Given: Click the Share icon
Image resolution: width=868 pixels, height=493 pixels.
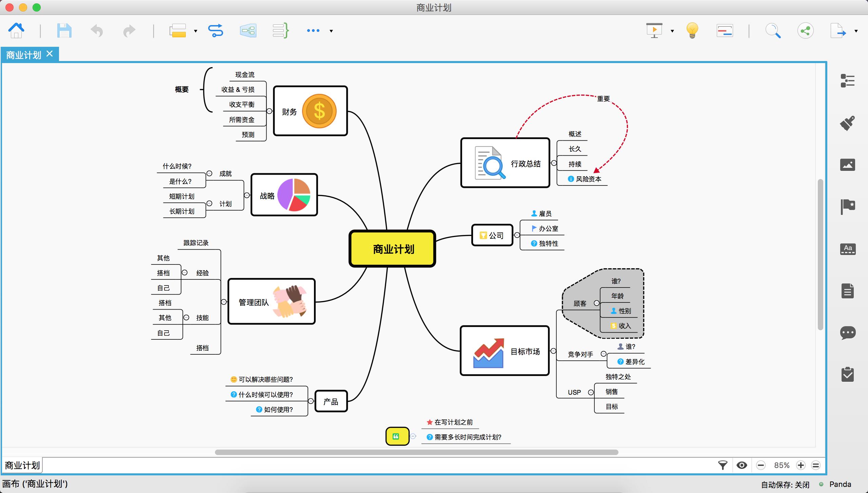Looking at the screenshot, I should click(806, 31).
